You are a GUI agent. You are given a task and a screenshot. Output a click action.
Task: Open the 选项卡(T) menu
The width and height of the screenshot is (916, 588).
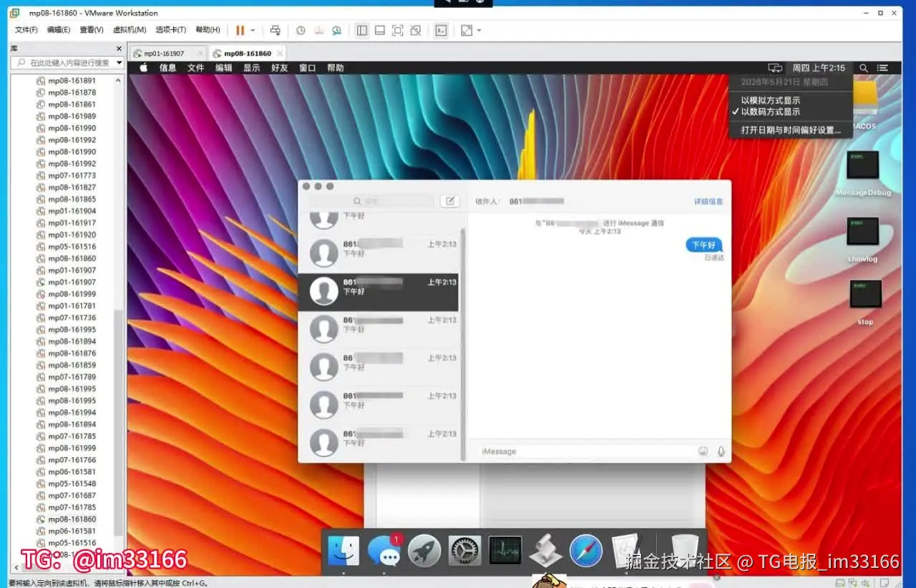(x=171, y=30)
